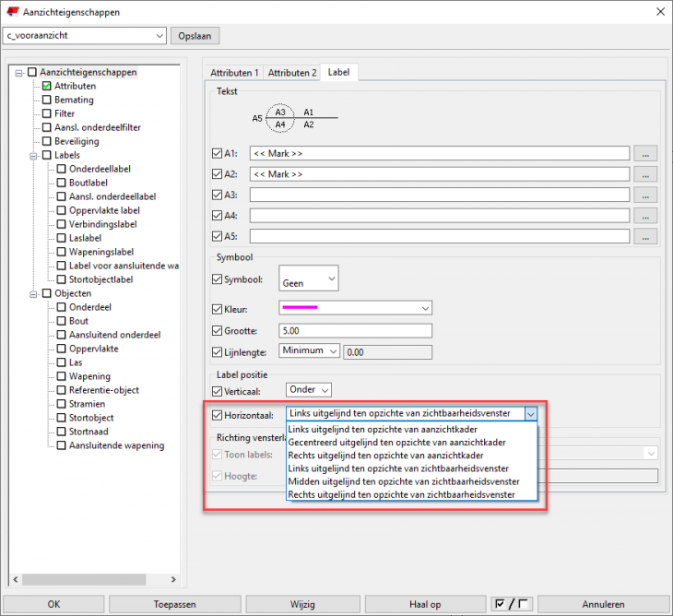Open the magenta Kleur color dropdown
The width and height of the screenshot is (673, 616).
click(355, 308)
